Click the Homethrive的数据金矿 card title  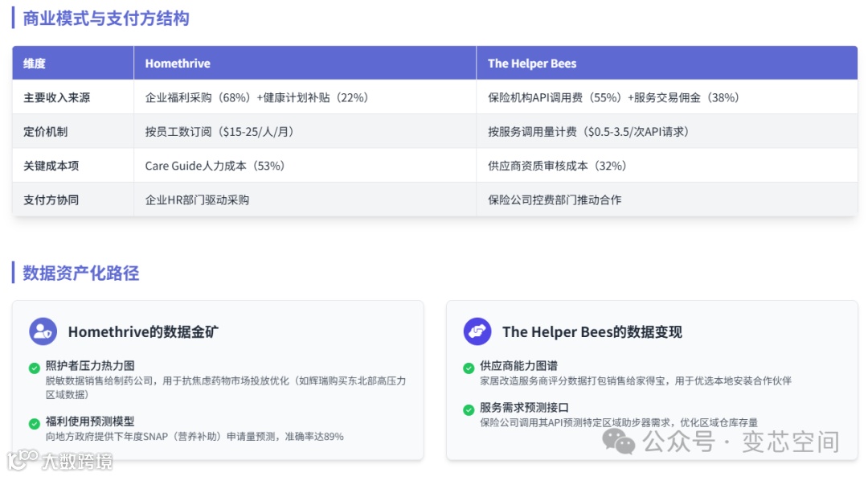click(x=143, y=332)
